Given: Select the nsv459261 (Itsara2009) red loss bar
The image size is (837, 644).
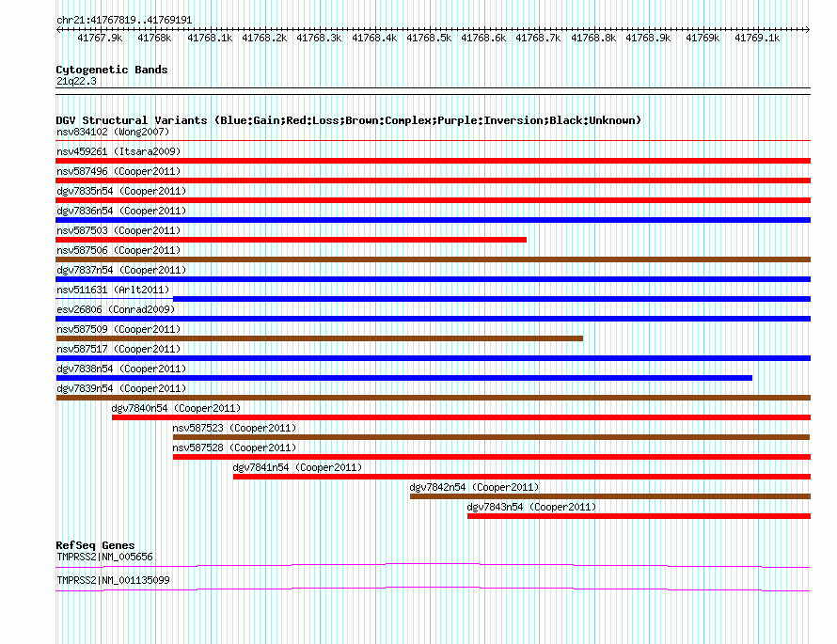Looking at the screenshot, I should coord(433,161).
